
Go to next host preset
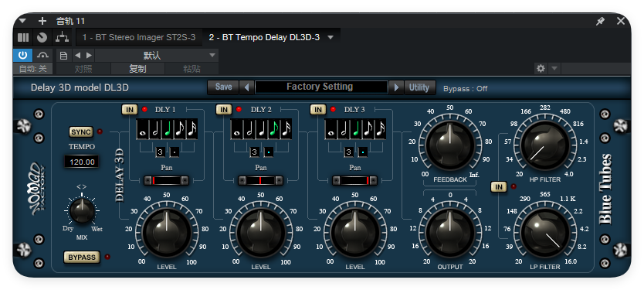[x=89, y=56]
